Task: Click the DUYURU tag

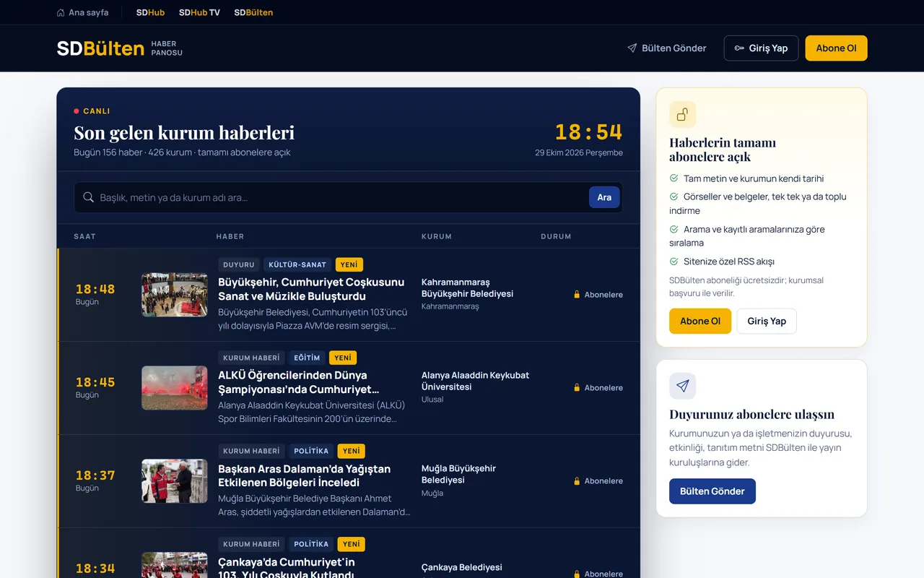Action: pos(239,264)
